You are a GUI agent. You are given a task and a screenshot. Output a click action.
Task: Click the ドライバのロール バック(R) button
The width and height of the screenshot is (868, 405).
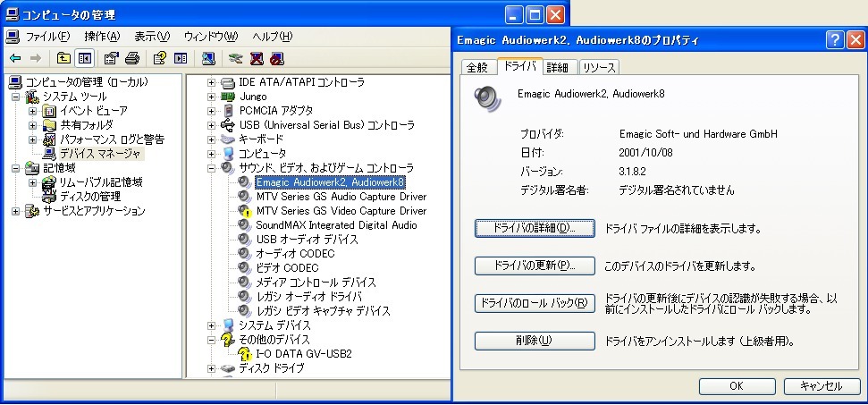coord(535,303)
